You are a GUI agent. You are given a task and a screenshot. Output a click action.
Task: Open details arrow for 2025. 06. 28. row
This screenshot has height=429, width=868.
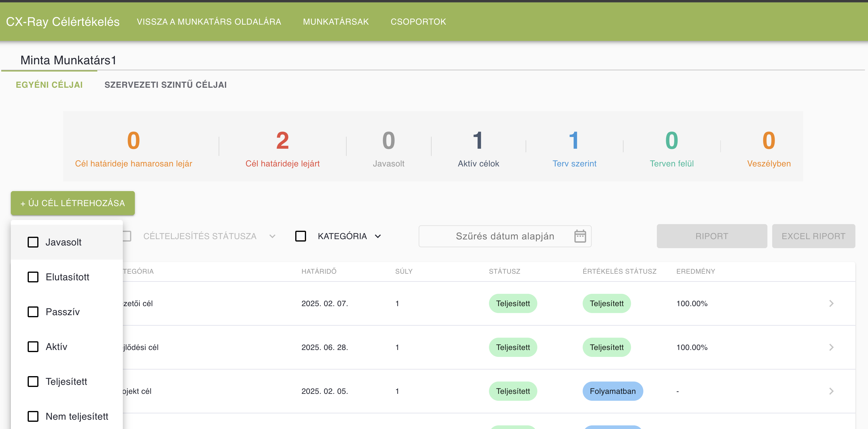click(x=831, y=347)
